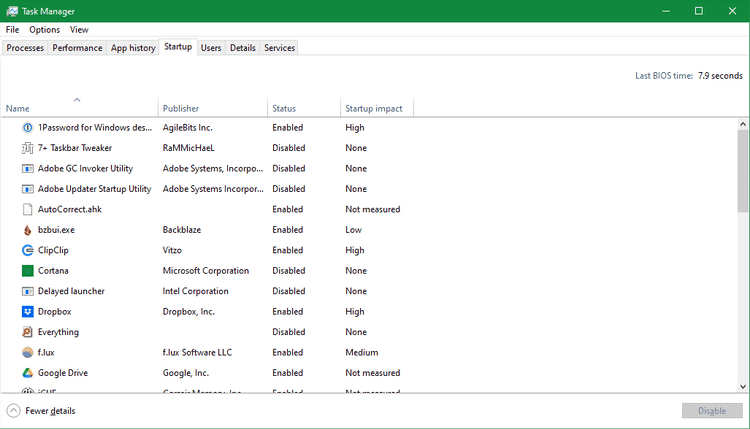Sort by the Status column header

(304, 109)
